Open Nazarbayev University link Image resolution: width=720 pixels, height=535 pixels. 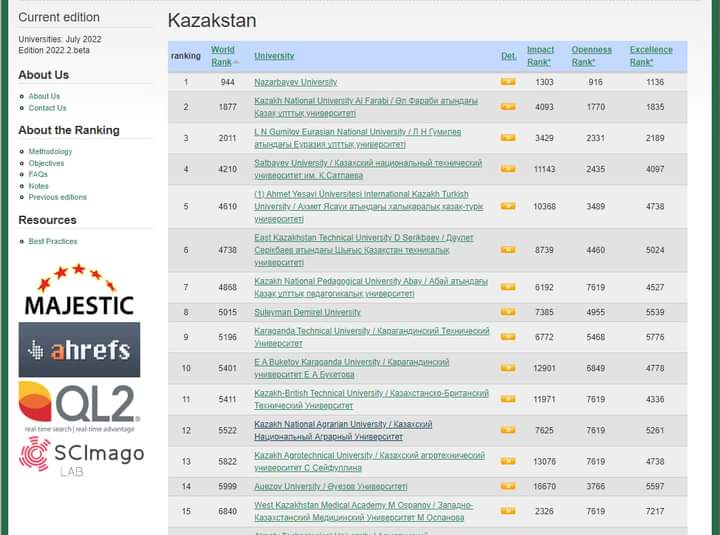[x=296, y=82]
